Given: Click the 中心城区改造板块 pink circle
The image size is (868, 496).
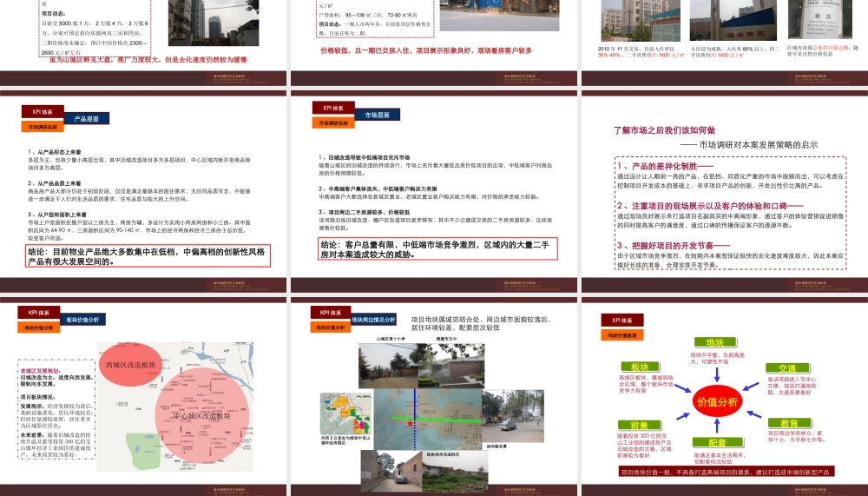Looking at the screenshot, I should 202,415.
